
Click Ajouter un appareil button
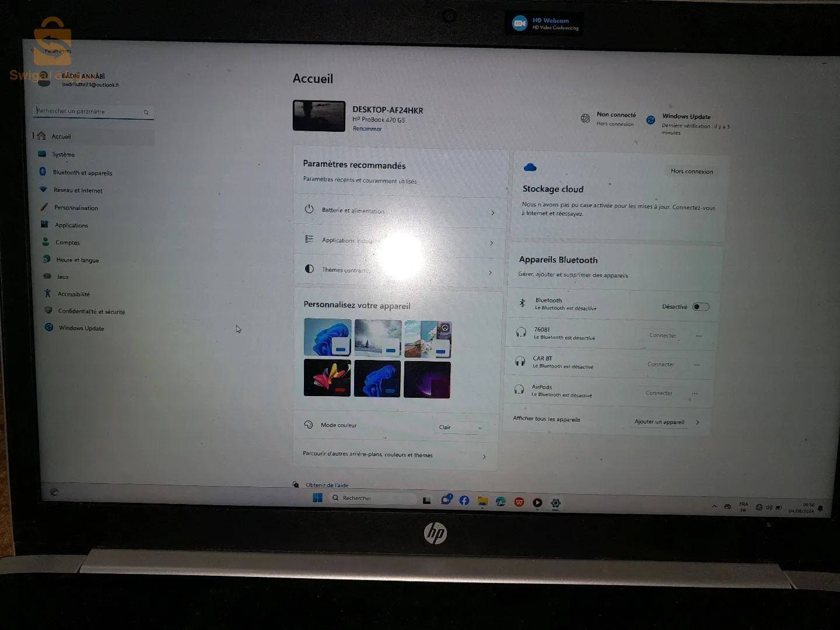point(659,422)
